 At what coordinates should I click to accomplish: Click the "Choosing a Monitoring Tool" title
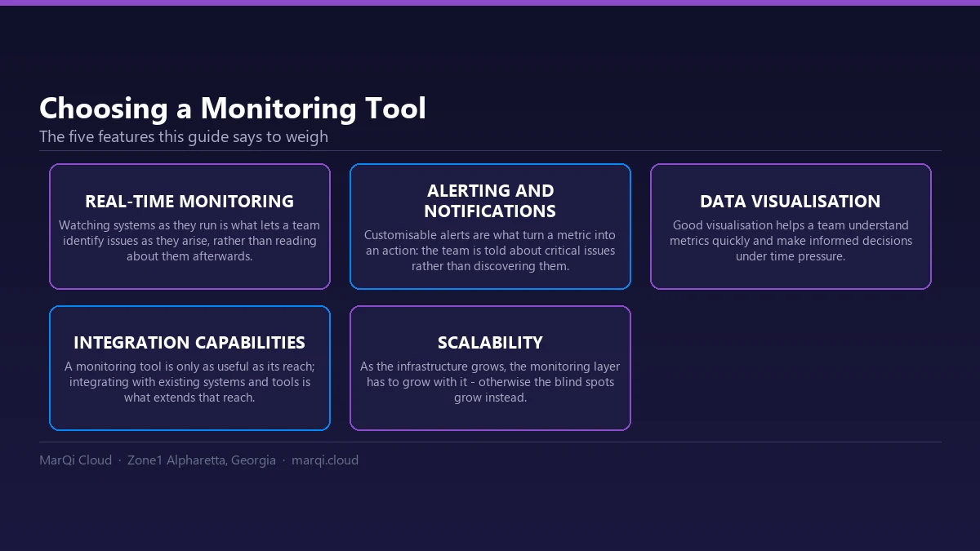(233, 109)
